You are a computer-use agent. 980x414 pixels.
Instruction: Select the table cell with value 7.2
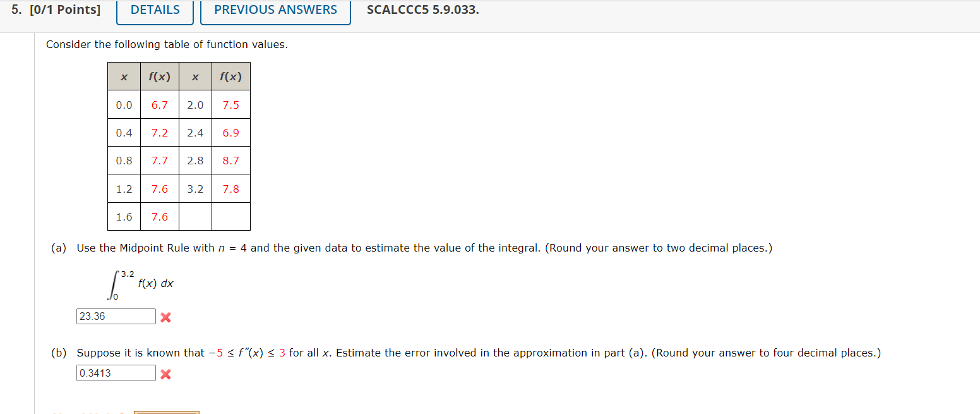click(x=159, y=133)
